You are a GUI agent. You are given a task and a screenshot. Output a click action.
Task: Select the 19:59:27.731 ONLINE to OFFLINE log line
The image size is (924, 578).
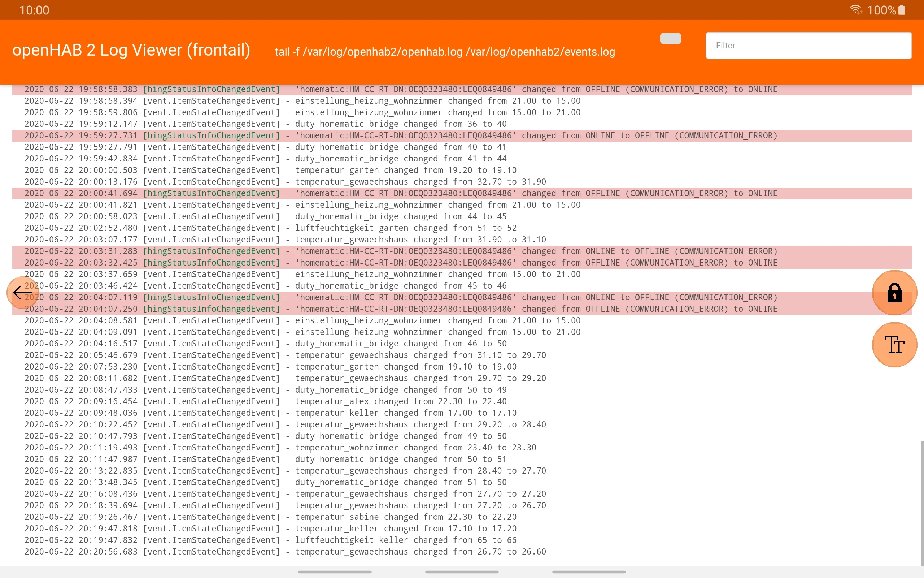[x=462, y=136]
